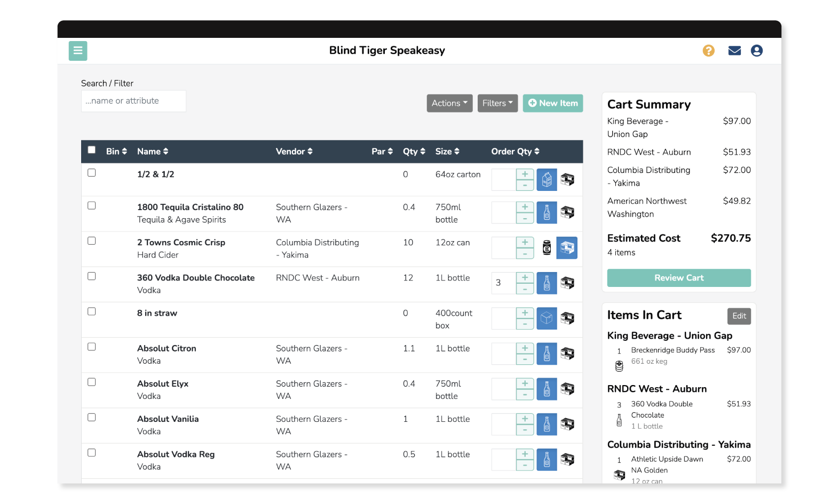Image resolution: width=839 pixels, height=504 pixels.
Task: Click Breckenridge Buddy Pass cart item text
Action: [x=672, y=350]
